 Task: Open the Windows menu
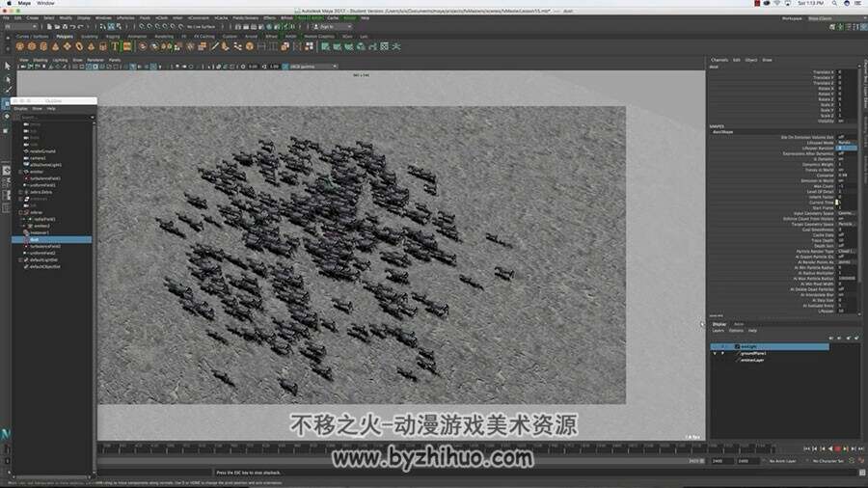pos(103,17)
